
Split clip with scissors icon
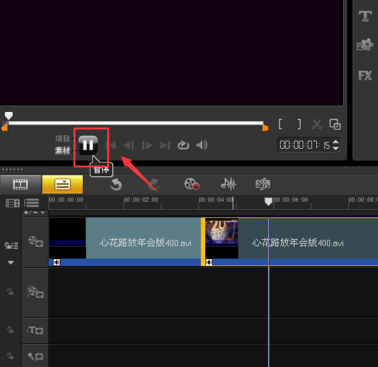[x=317, y=124]
